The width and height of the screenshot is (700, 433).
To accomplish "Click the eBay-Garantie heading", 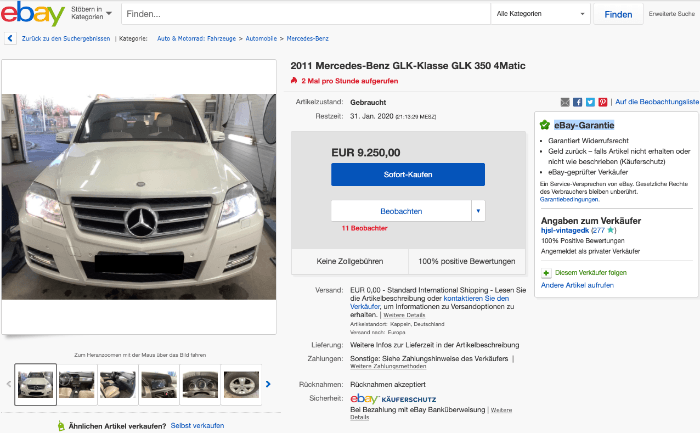I will 584,125.
